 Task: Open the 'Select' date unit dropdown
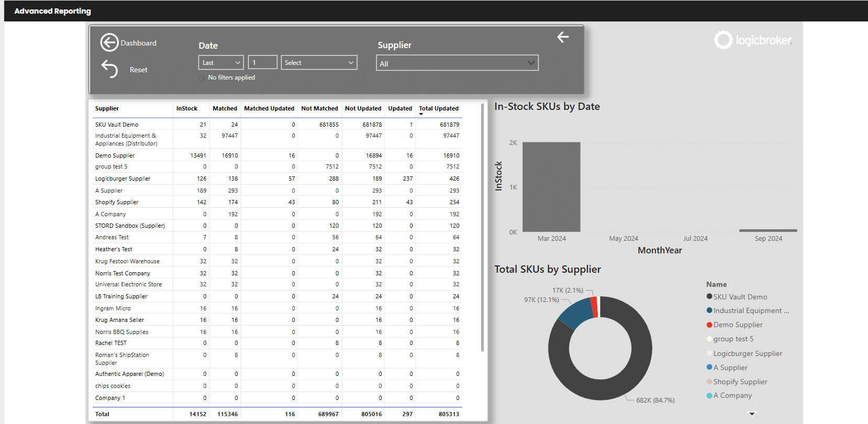pyautogui.click(x=319, y=62)
